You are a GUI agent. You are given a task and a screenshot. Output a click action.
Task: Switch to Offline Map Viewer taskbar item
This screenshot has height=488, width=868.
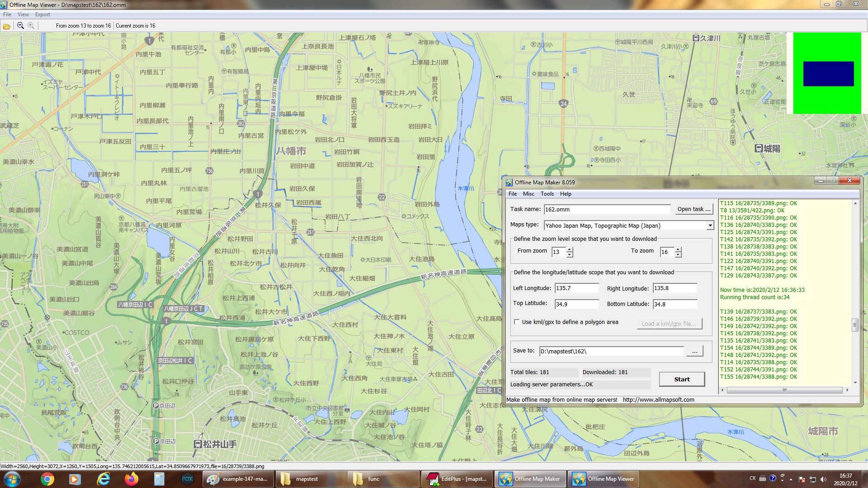[604, 479]
